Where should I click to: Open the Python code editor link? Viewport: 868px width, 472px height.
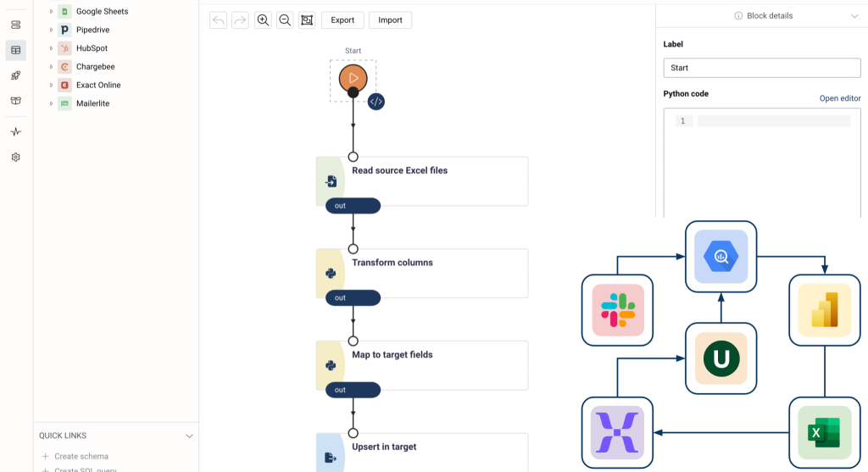point(840,98)
